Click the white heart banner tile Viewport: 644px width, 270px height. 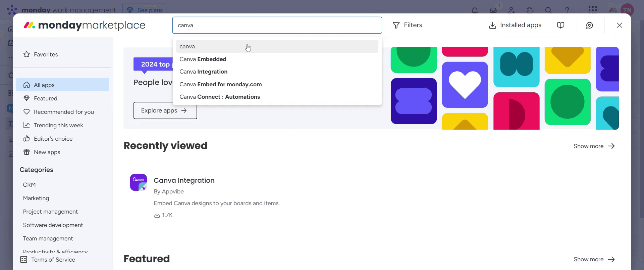pyautogui.click(x=465, y=85)
